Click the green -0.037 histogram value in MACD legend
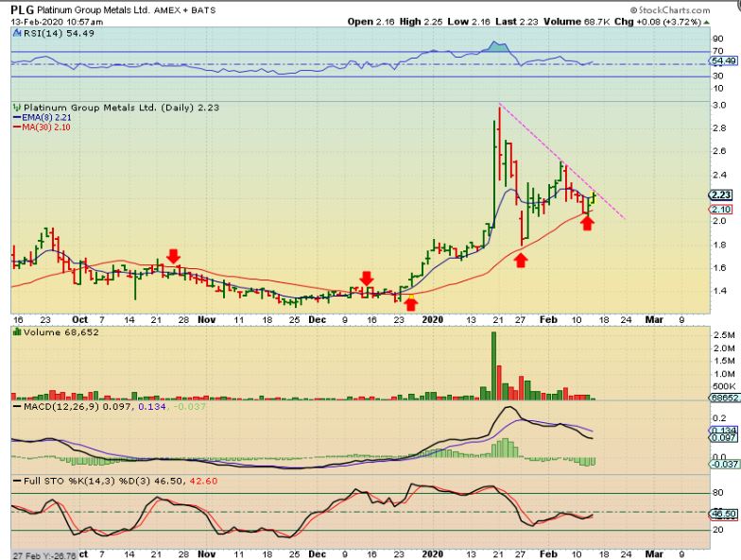 click(x=190, y=406)
